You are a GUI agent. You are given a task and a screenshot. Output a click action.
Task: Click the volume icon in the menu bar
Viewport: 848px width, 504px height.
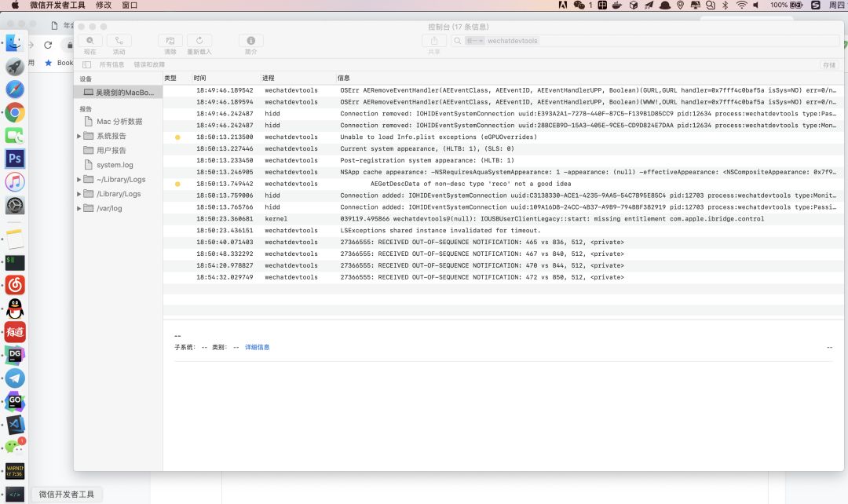(x=756, y=5)
